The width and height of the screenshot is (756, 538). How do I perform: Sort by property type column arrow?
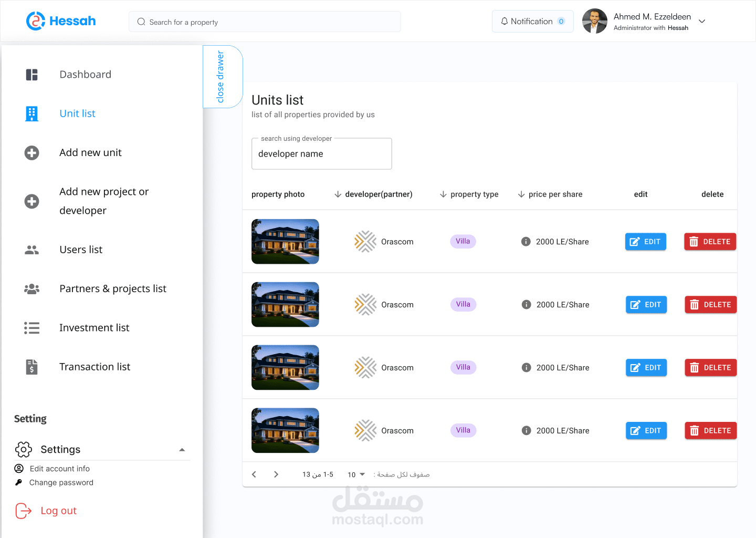[x=444, y=194]
